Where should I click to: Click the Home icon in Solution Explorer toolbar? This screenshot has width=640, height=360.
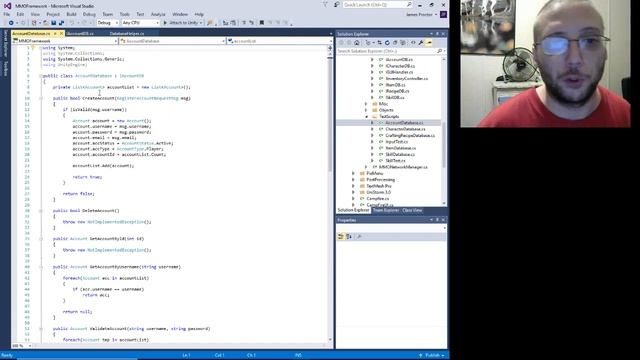[x=356, y=42]
